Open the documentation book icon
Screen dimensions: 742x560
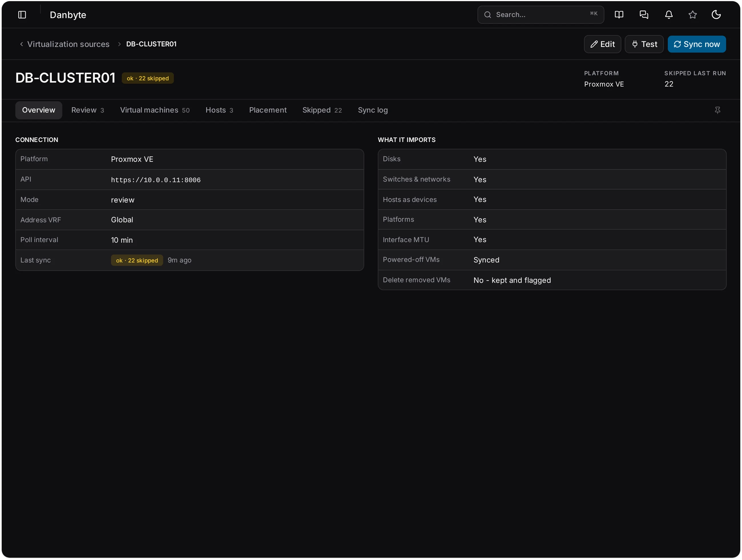coord(619,15)
